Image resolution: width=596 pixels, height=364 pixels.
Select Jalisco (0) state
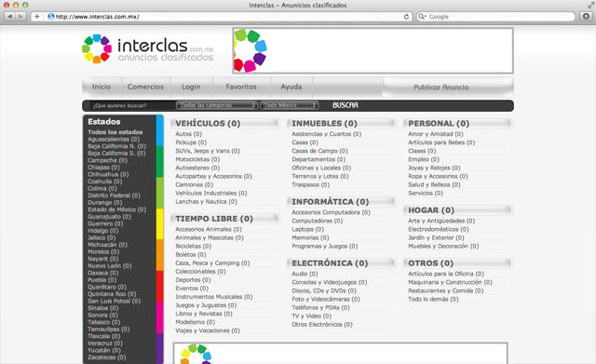tap(102, 237)
